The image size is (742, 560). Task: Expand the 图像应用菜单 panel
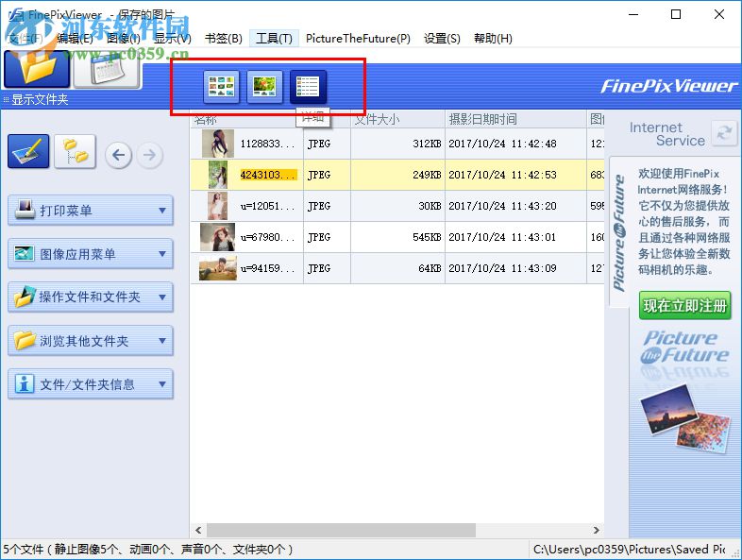[x=91, y=254]
